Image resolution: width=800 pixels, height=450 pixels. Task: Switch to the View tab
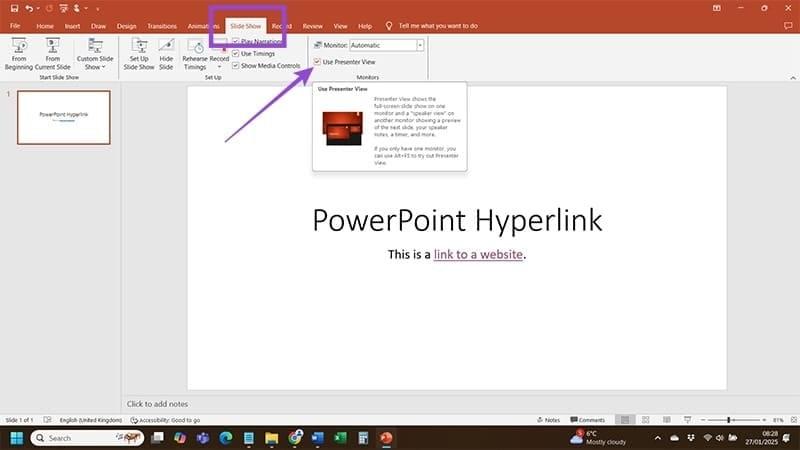[x=340, y=26]
